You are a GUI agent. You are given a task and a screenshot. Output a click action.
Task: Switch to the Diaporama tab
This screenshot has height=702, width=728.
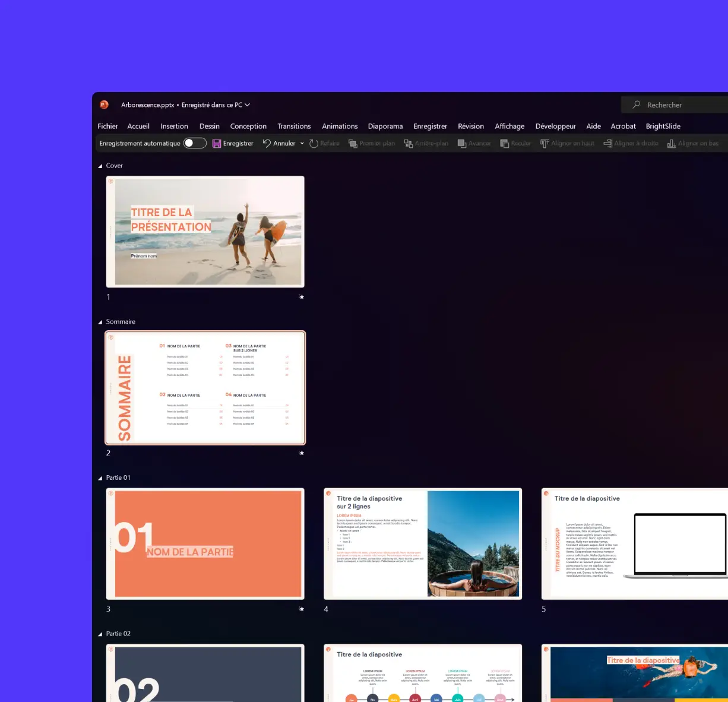(385, 126)
